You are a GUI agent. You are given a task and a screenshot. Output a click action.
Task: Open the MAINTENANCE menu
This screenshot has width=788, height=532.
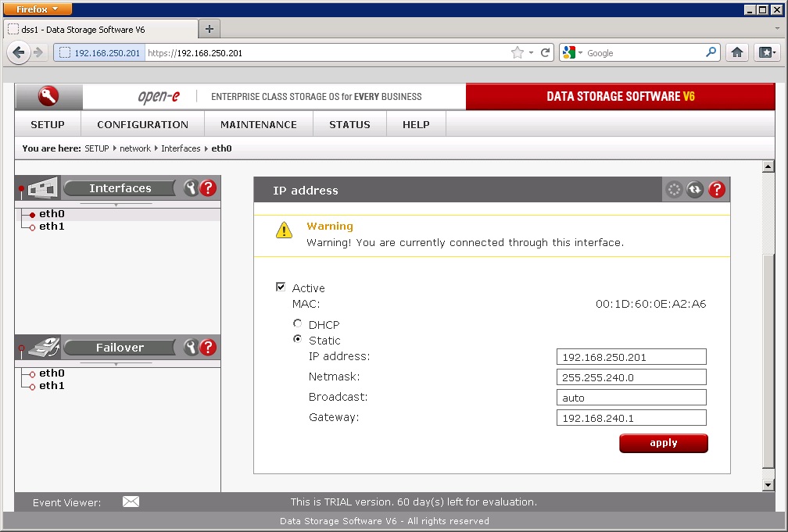[258, 124]
